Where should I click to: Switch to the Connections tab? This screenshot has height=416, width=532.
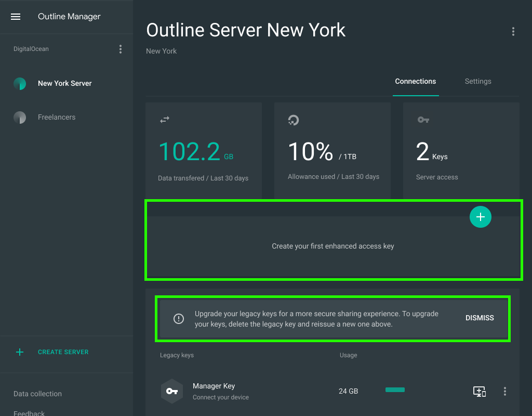coord(415,81)
